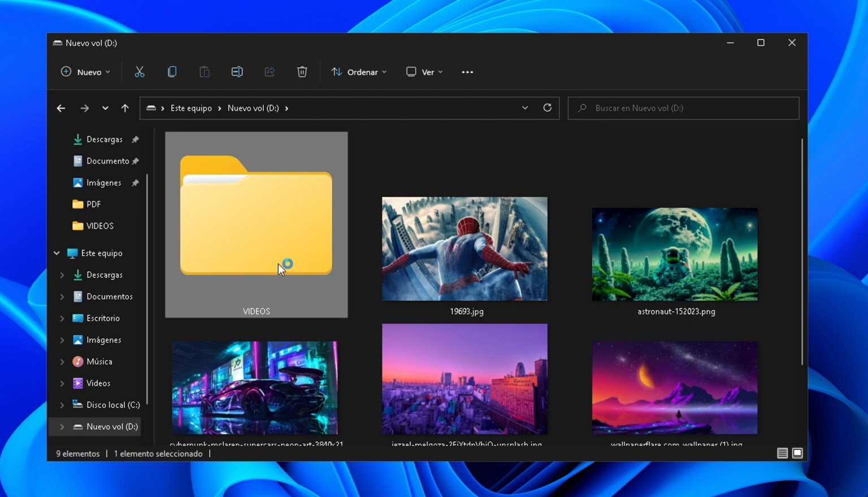Click the search magnifier icon
868x497 pixels.
pos(582,108)
